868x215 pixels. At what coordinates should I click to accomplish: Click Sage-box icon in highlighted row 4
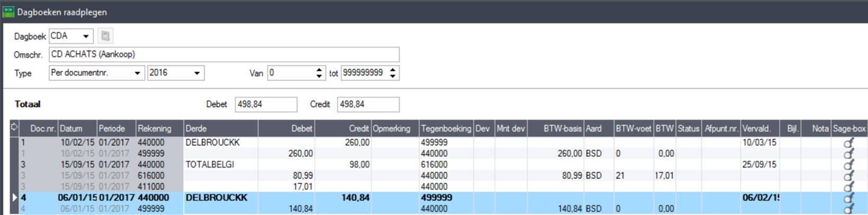[848, 198]
